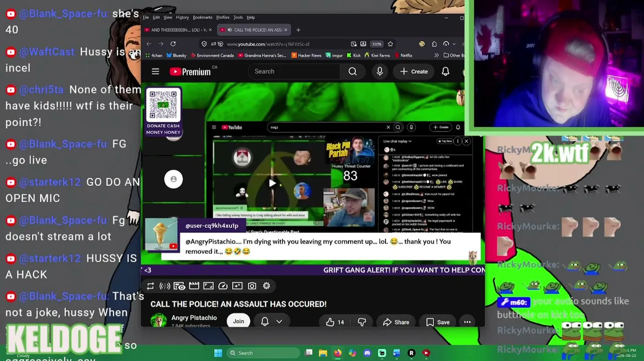644x361 pixels.
Task: Click the sparkle video filters icon
Action: 237,286
